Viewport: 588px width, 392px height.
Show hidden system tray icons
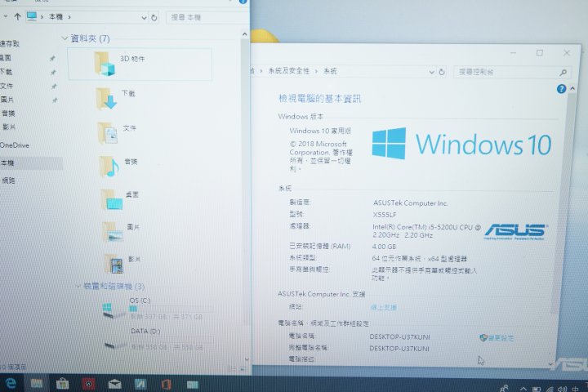[523, 390]
